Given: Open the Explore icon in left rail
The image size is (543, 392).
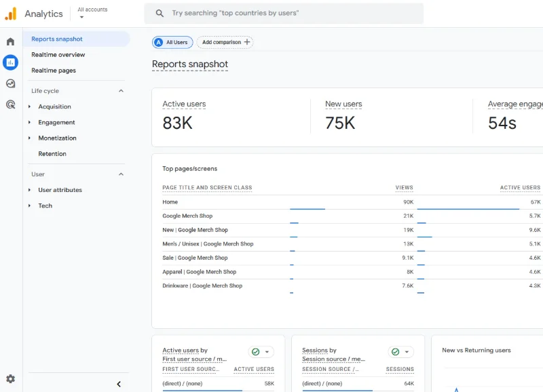Looking at the screenshot, I should coord(10,83).
